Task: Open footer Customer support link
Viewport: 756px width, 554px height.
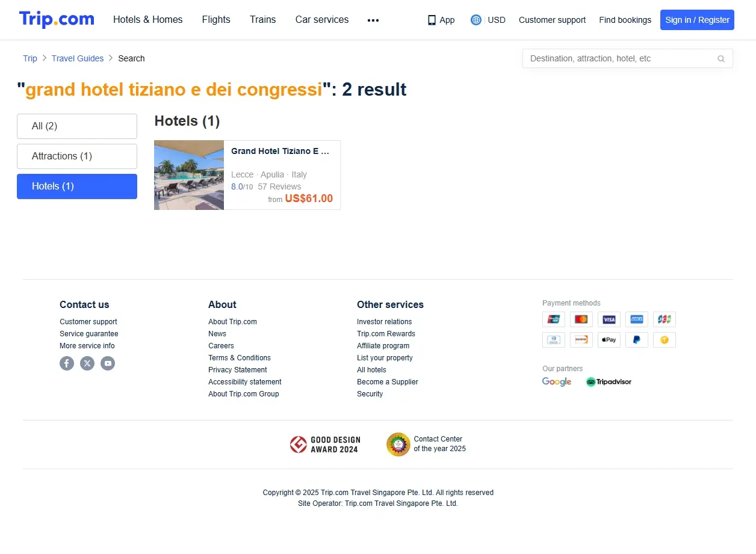Action: [x=88, y=322]
